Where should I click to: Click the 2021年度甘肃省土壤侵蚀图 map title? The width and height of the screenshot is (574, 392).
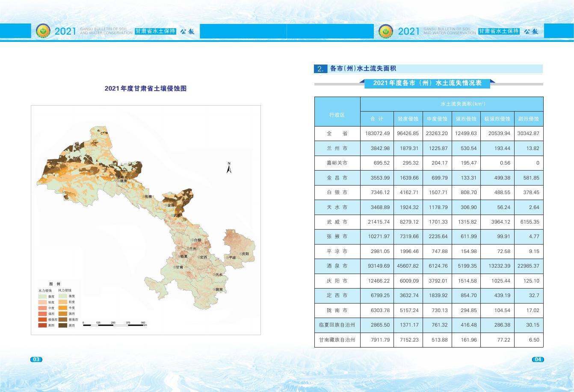[x=146, y=88]
